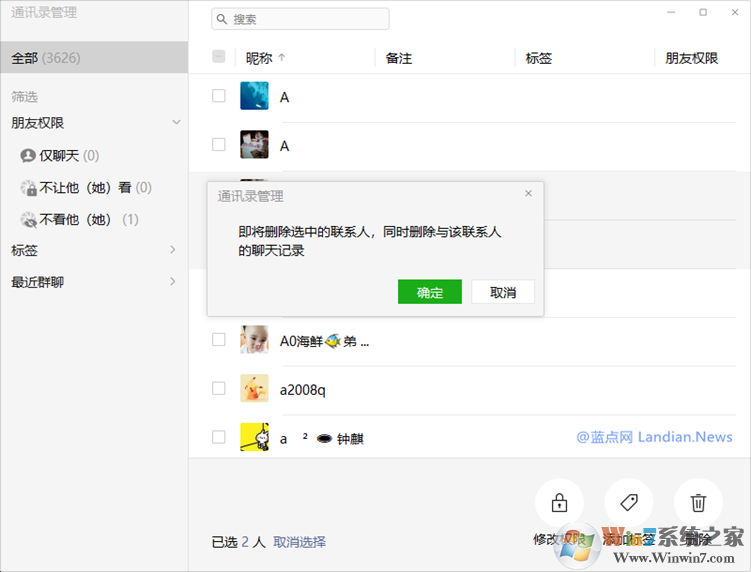Check the 钟麒 contact checkbox

(x=219, y=437)
